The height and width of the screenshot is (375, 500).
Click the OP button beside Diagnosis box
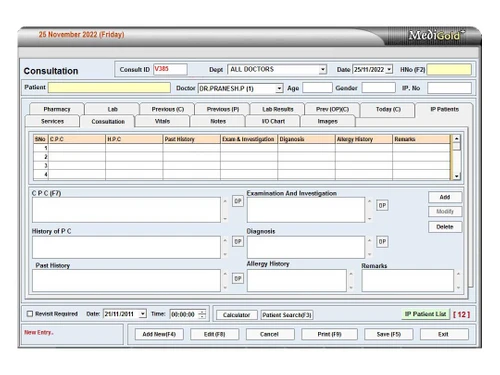pyautogui.click(x=382, y=241)
